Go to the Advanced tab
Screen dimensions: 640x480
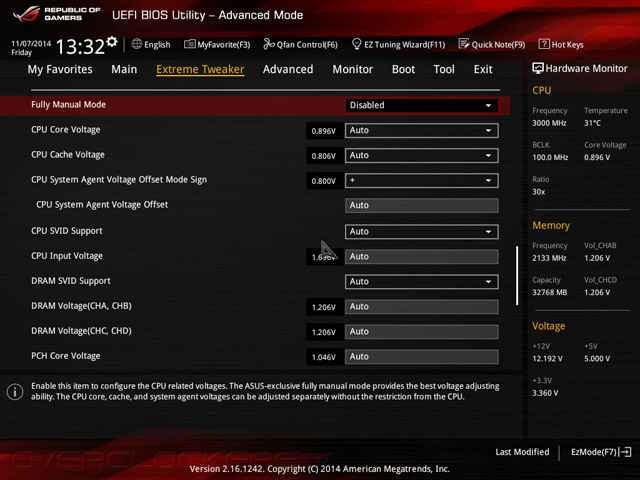pyautogui.click(x=288, y=69)
